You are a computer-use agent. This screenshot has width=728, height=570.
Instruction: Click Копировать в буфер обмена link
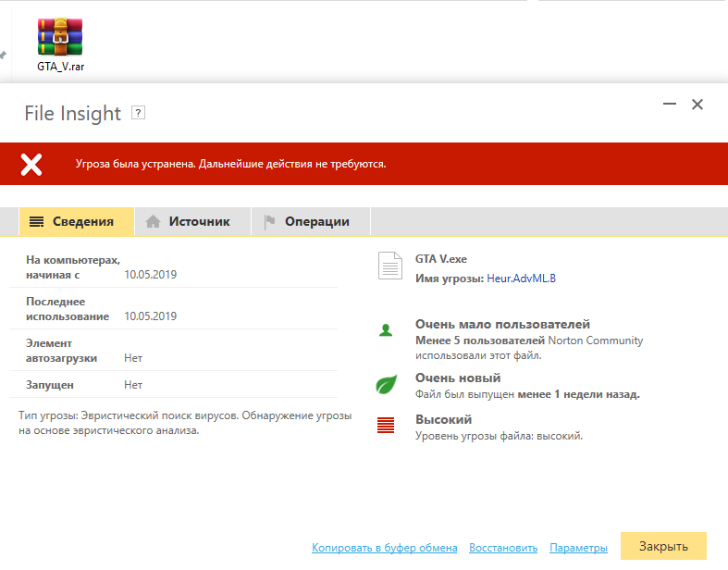pos(385,548)
